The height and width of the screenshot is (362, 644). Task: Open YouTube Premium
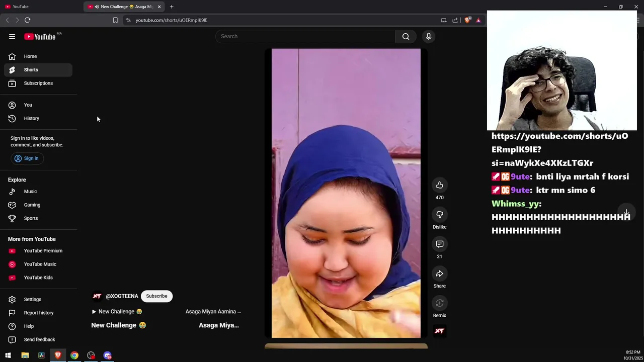pos(38,251)
